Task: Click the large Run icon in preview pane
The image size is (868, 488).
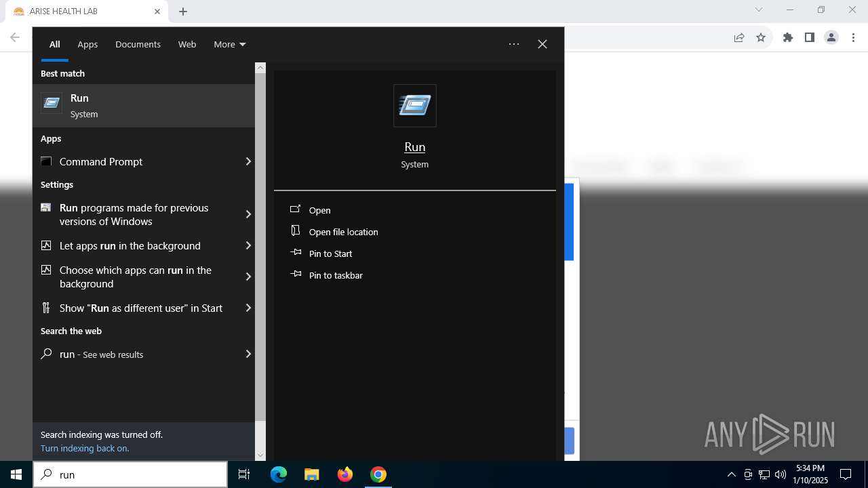Action: click(415, 106)
